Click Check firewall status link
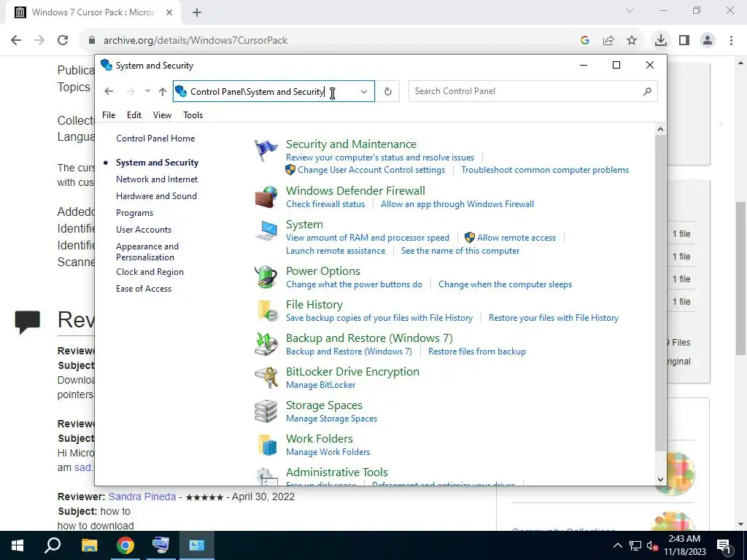Screen dimensions: 747x560 [325, 204]
